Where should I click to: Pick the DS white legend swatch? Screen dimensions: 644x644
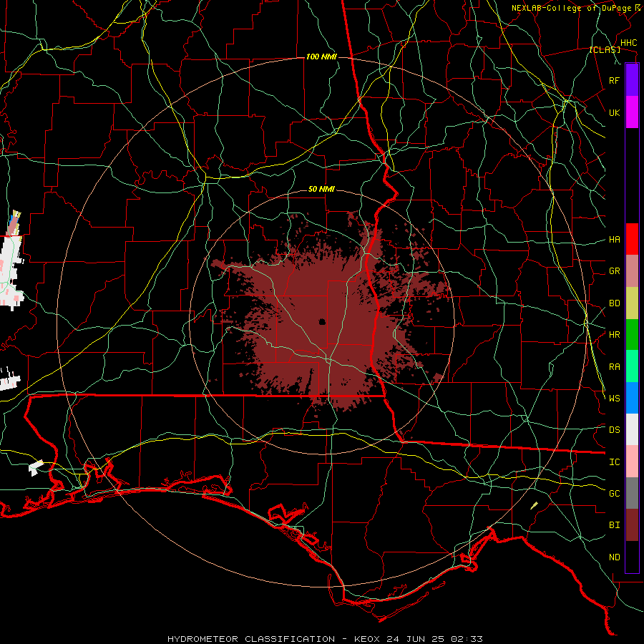click(632, 429)
